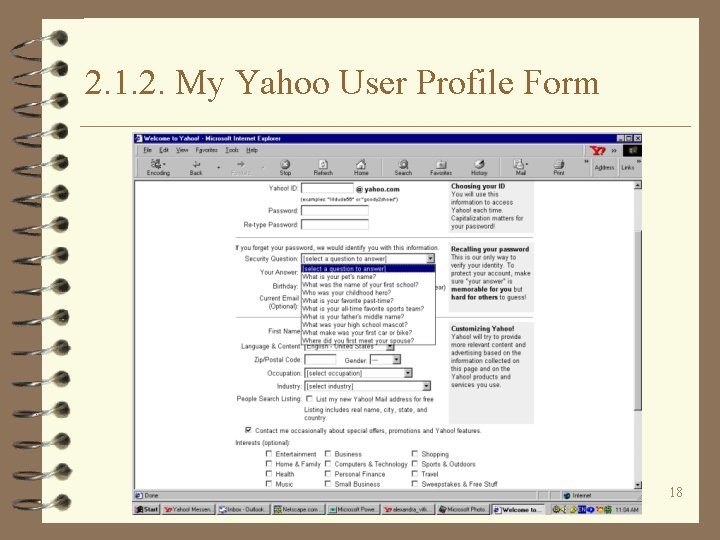This screenshot has width=720, height=540.
Task: Open the Search toolbar icon
Action: click(x=403, y=168)
